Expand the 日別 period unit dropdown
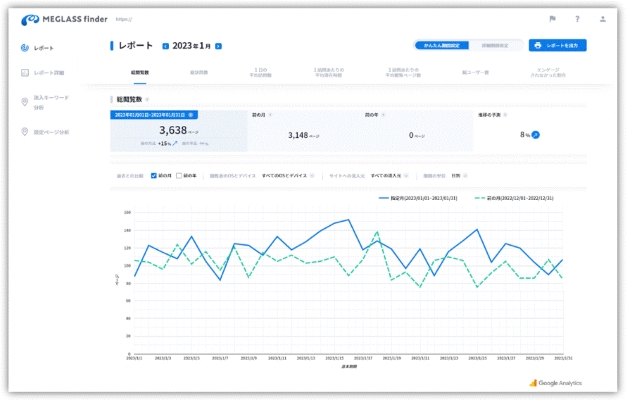This screenshot has width=628, height=400. pos(459,176)
